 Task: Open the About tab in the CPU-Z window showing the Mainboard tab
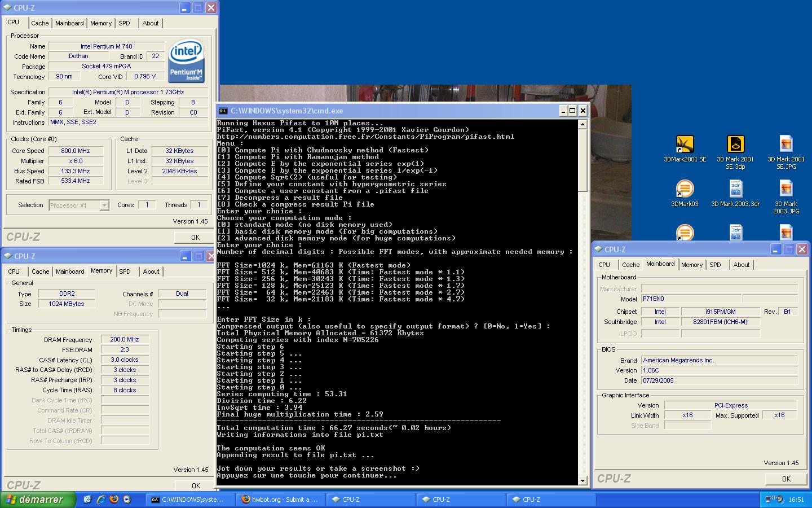click(x=742, y=265)
